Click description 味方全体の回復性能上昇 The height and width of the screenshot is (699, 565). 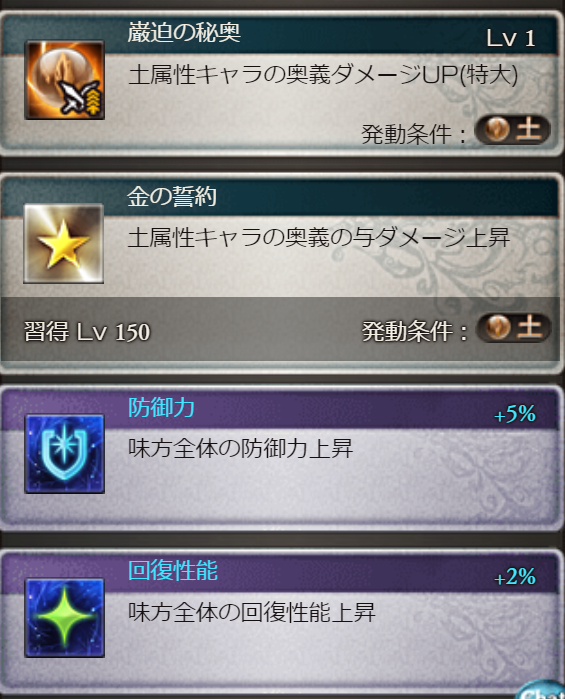[252, 612]
